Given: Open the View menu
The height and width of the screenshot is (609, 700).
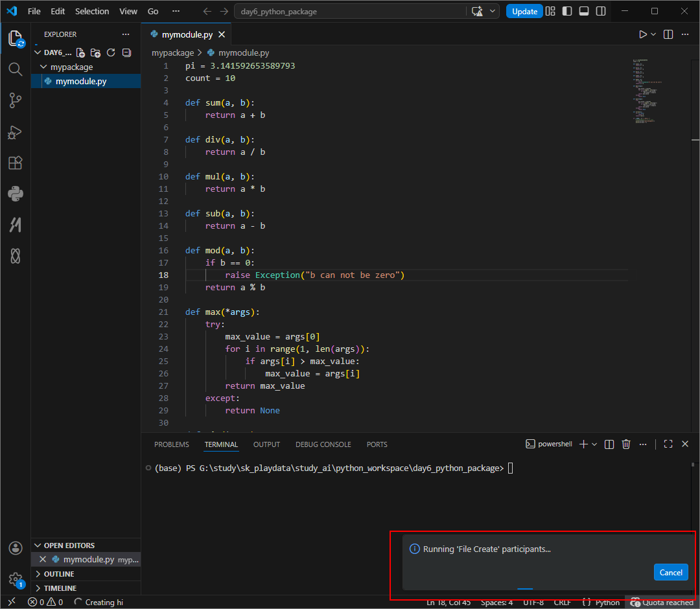Looking at the screenshot, I should pos(128,11).
